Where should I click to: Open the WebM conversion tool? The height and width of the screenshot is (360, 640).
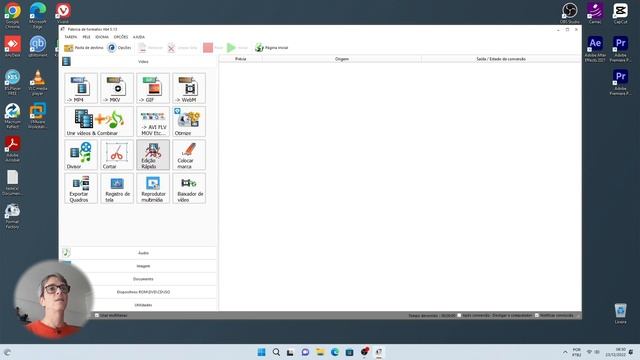click(x=189, y=88)
